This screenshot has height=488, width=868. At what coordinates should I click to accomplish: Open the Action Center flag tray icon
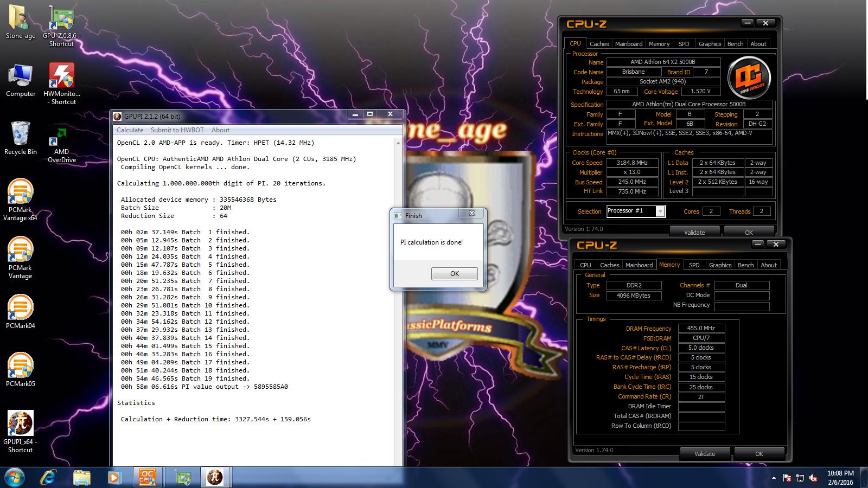[x=787, y=478]
